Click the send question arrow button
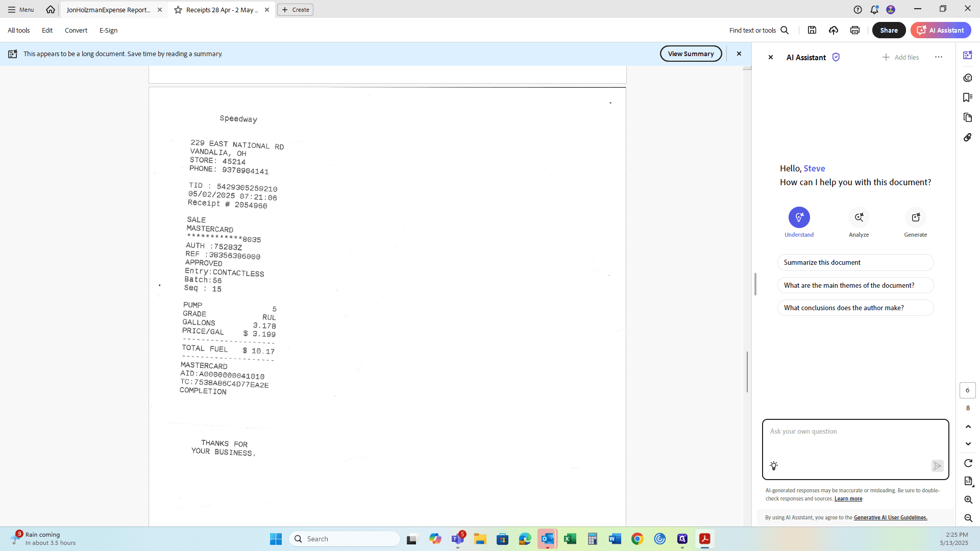Image resolution: width=980 pixels, height=551 pixels. 937,466
